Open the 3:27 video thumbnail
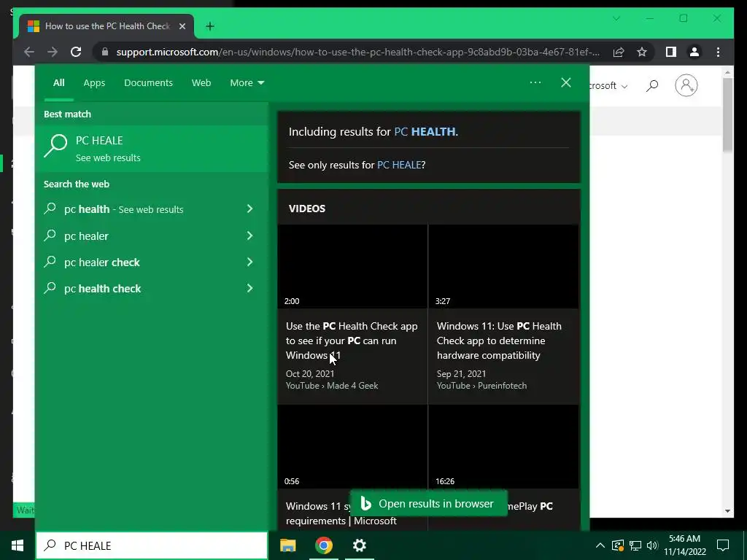 pos(503,267)
